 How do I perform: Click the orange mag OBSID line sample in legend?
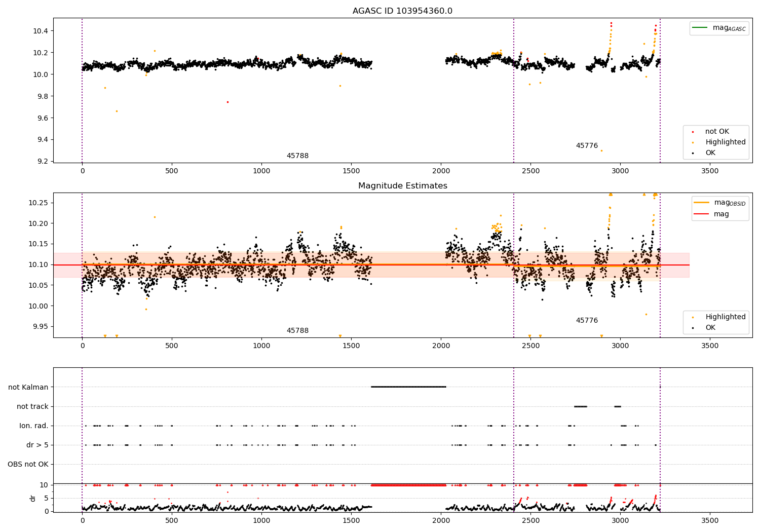click(702, 203)
